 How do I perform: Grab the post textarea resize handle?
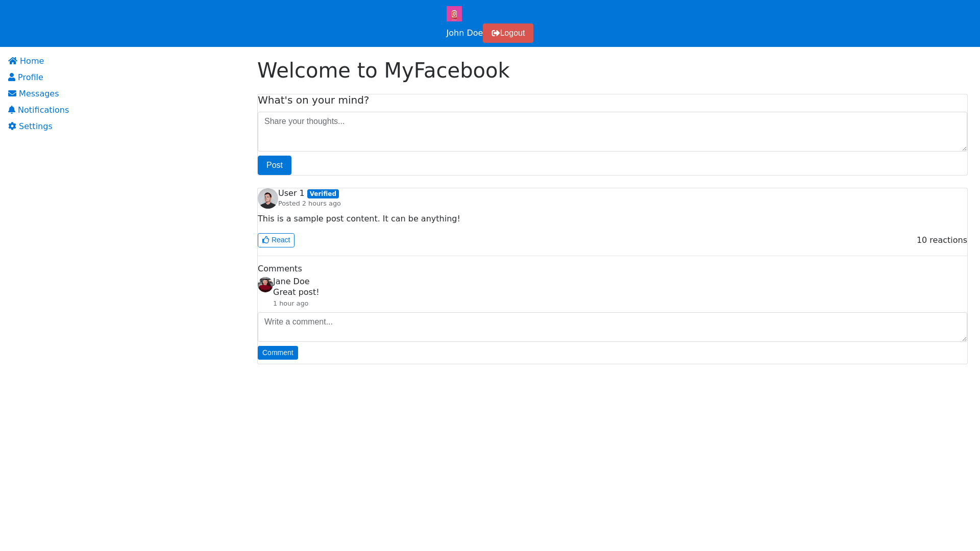coord(964,148)
